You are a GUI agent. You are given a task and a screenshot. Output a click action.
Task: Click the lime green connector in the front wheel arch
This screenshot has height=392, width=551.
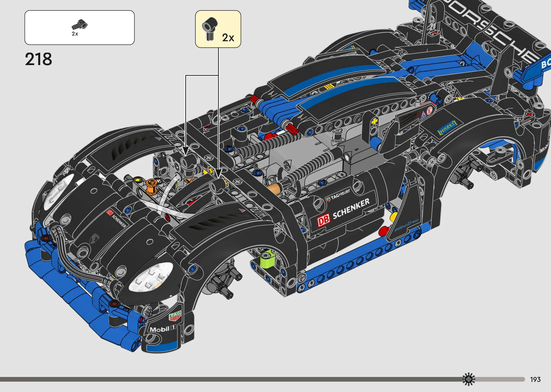click(x=267, y=259)
